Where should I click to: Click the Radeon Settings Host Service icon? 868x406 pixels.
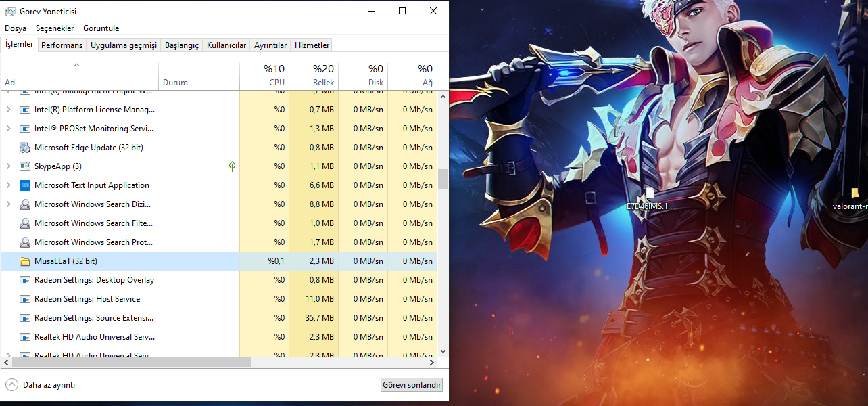(25, 299)
